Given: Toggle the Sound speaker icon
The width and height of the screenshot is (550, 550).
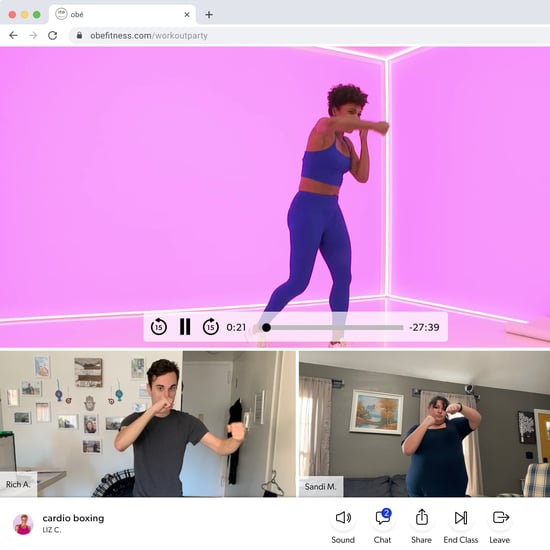Looking at the screenshot, I should tap(343, 517).
